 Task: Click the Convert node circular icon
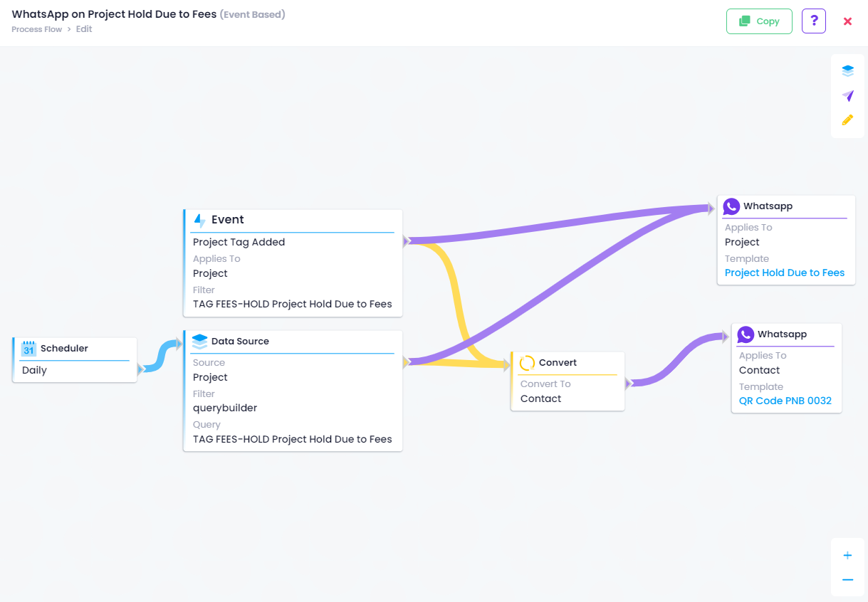pos(527,363)
